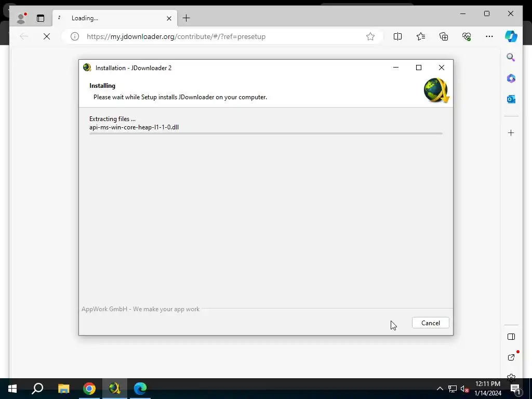Screen dimensions: 532x399
Task: Open Edge Settings and more menu
Action: tap(489, 36)
